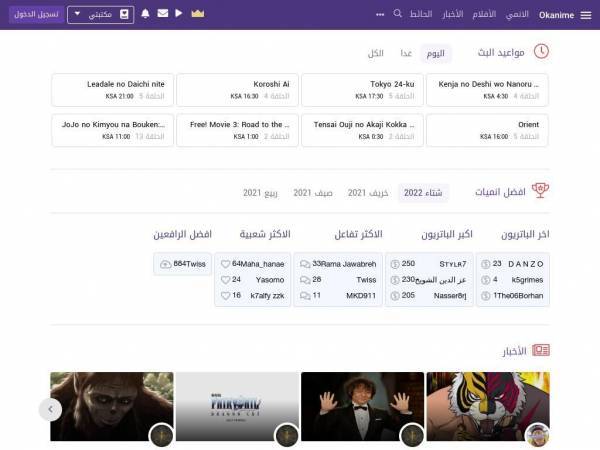Open the الحائط nav menu item
The image size is (600, 450).
(421, 15)
